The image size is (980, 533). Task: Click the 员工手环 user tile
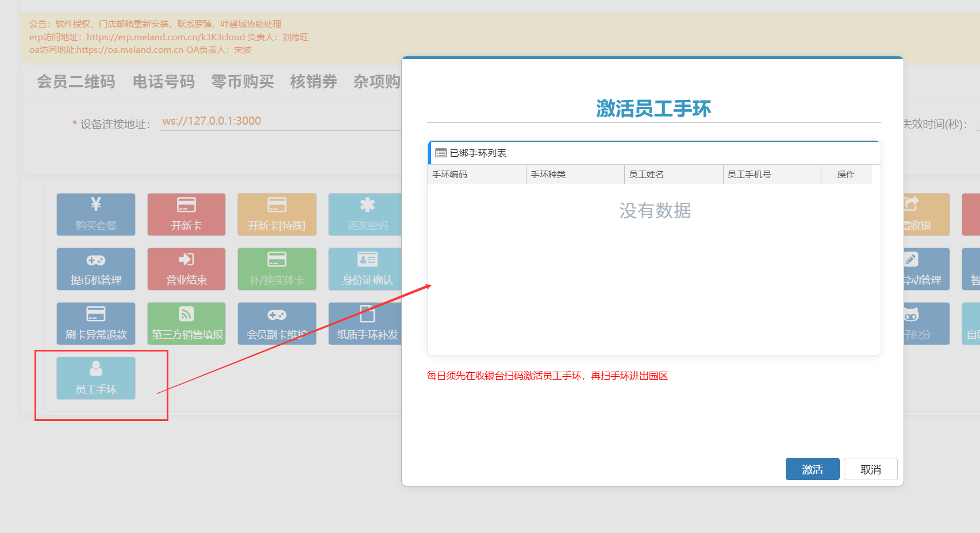point(95,378)
